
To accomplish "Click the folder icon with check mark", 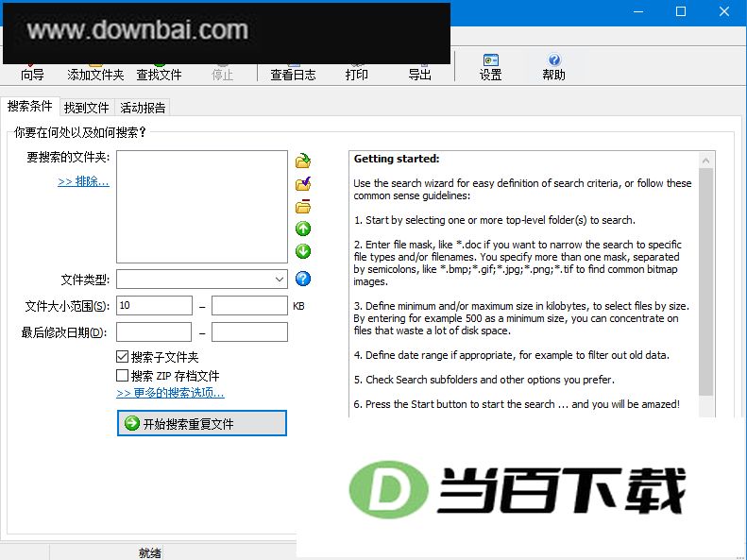I will [x=303, y=184].
